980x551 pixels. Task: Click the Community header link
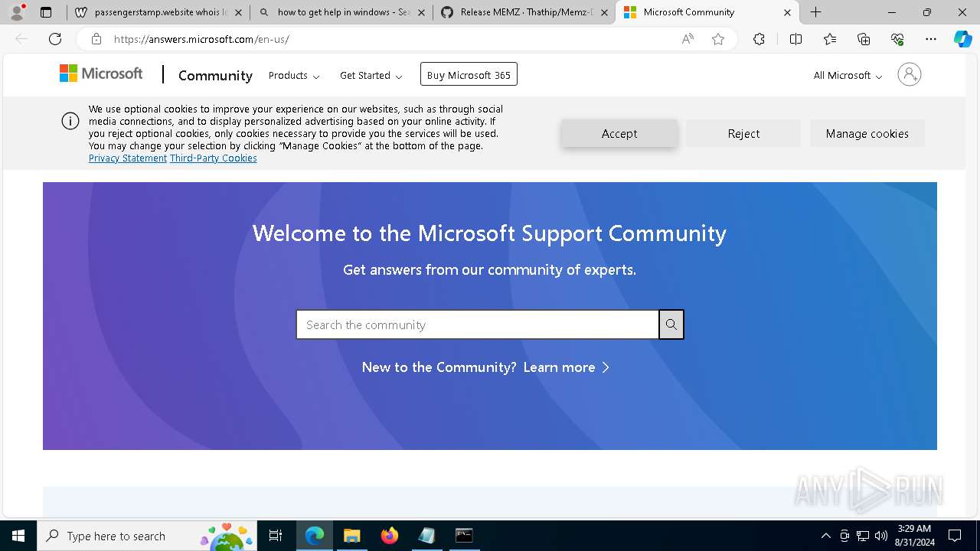(215, 75)
